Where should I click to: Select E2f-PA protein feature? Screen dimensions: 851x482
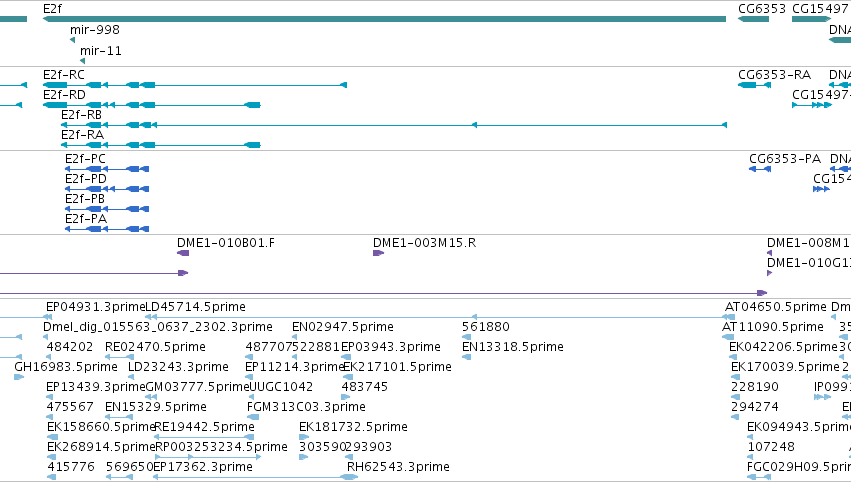(107, 229)
